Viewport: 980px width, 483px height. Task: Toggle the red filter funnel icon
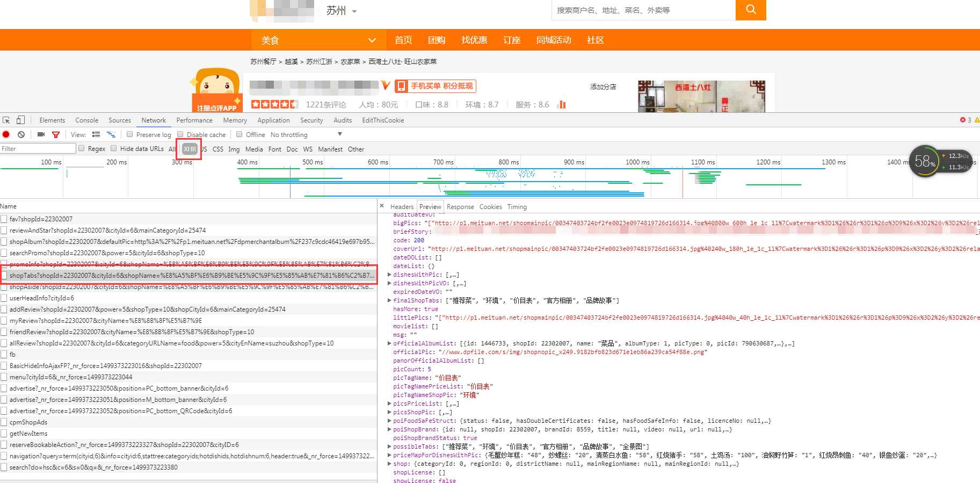point(56,135)
